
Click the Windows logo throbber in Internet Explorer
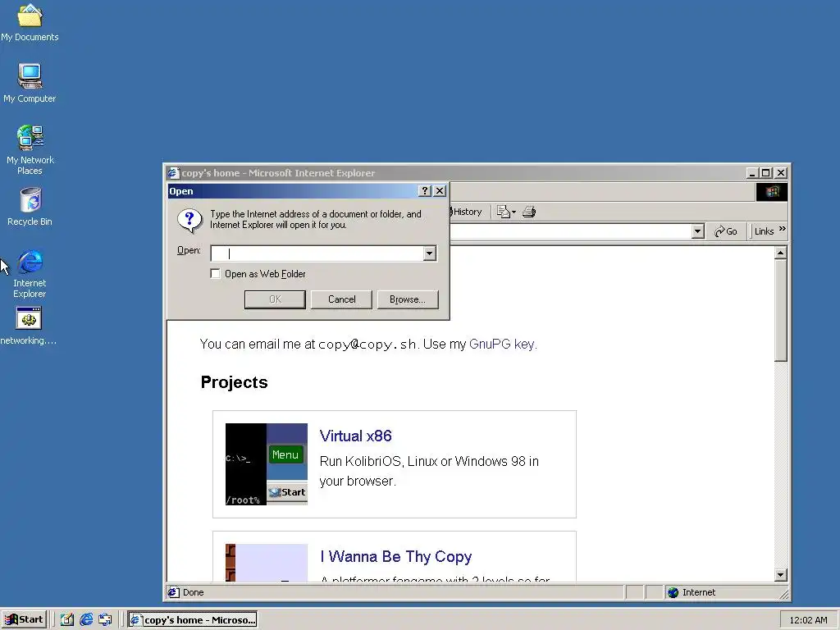772,192
